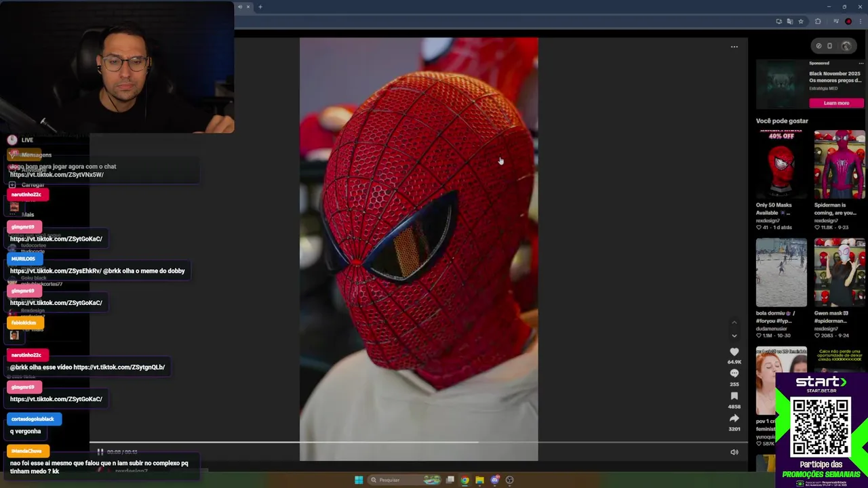
Task: Open the comments bubble showing 255
Action: 734,373
